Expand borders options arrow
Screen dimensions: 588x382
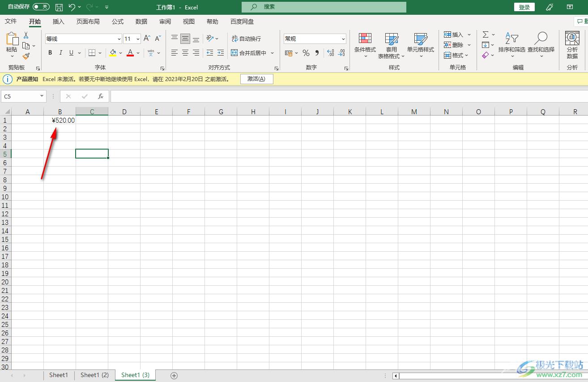[x=100, y=53]
